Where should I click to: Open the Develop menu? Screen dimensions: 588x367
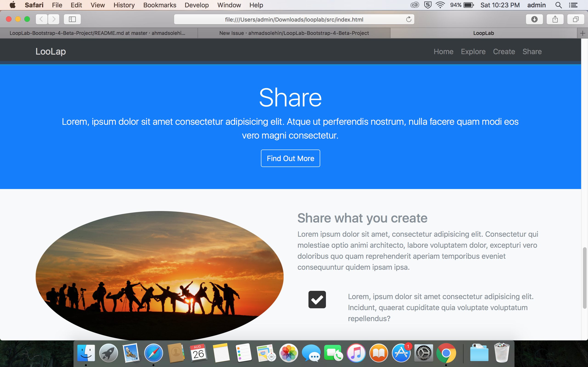click(197, 5)
